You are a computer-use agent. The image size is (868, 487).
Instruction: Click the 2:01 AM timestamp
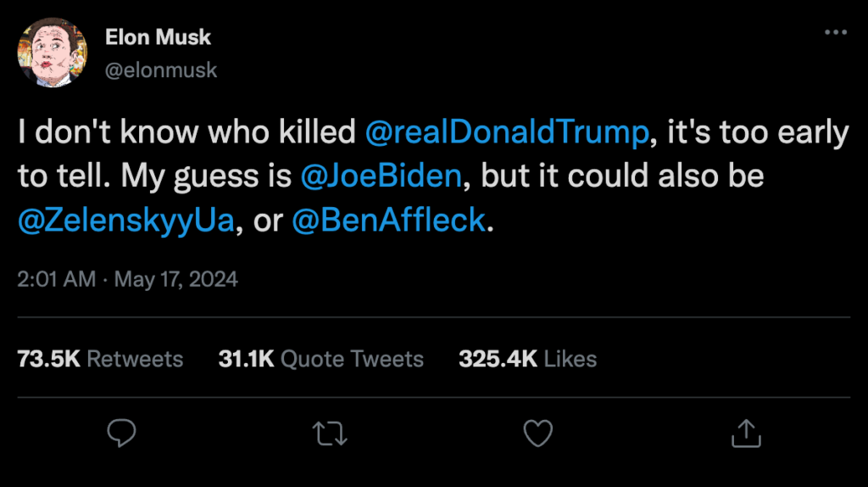point(57,278)
